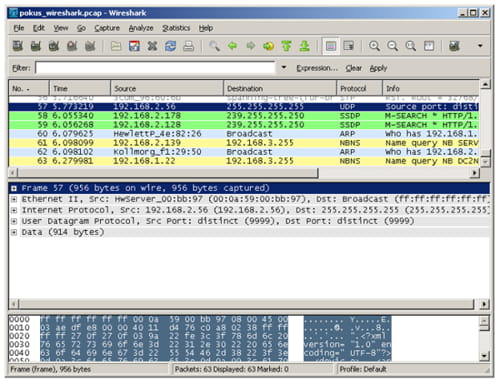This screenshot has height=384, width=500.
Task: Select packet 62 from Kollmorg_f1:29:50
Action: coord(244,152)
